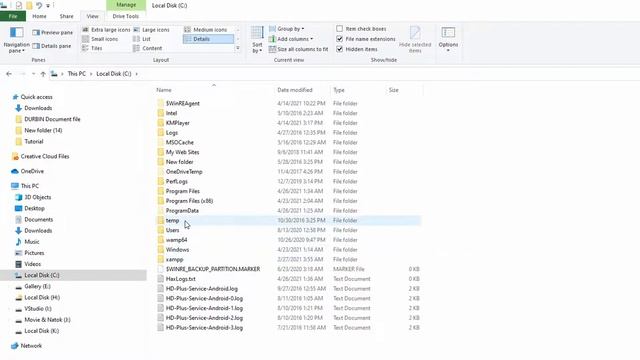
Task: Open Quick access in navigation pane
Action: coord(33,97)
